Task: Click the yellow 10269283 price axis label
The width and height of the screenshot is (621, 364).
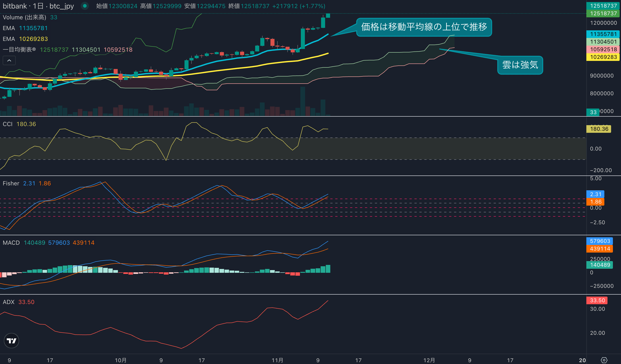Action: 603,57
